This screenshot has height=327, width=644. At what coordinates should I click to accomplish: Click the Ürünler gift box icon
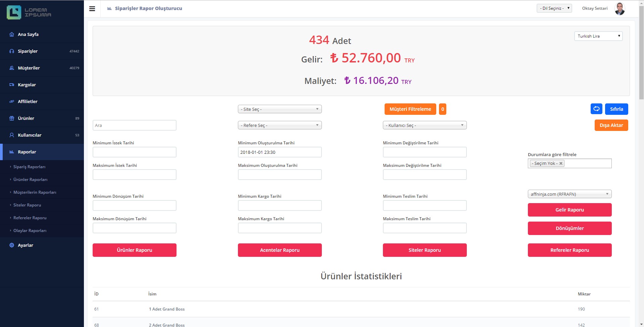point(12,118)
